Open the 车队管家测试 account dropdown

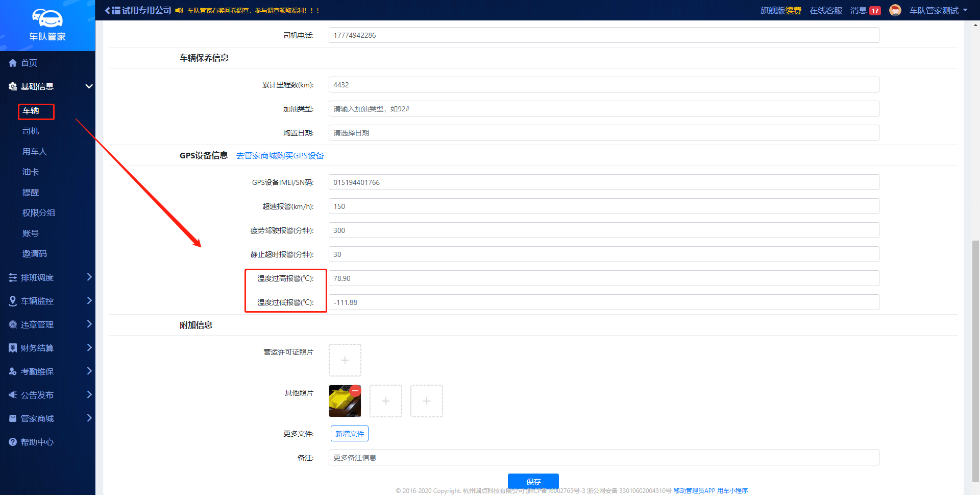coord(938,10)
